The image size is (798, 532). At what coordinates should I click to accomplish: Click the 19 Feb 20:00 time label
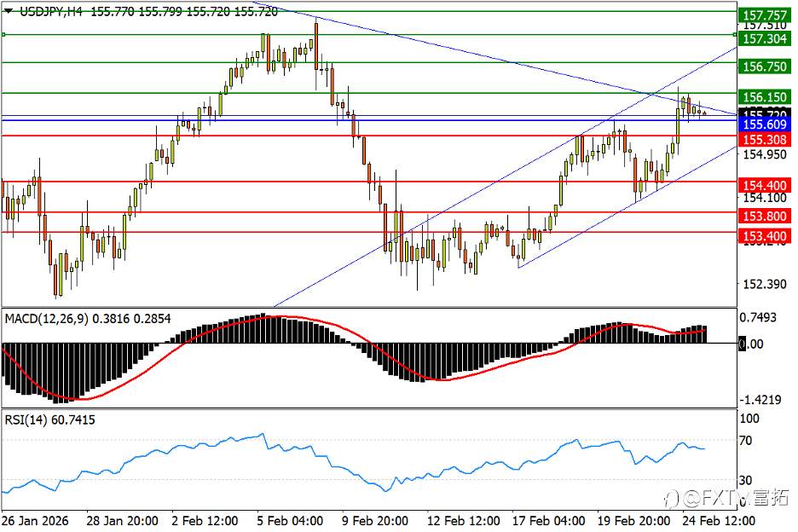[x=633, y=521]
